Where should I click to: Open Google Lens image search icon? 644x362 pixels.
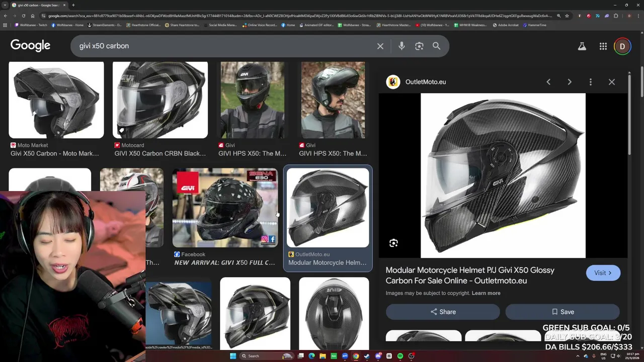pos(419,46)
